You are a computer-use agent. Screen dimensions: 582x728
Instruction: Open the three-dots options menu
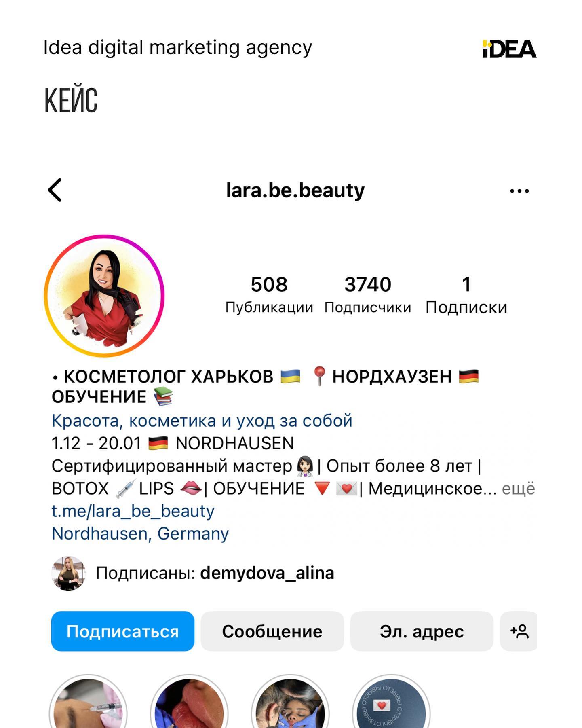pos(519,191)
